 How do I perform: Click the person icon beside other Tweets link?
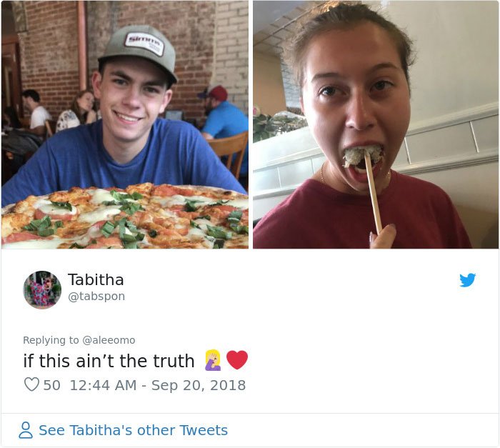pyautogui.click(x=26, y=430)
